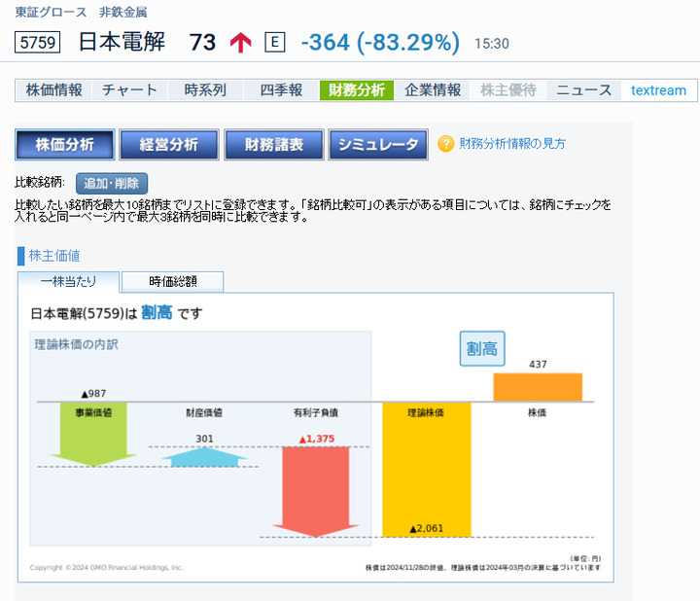The height and width of the screenshot is (601, 700).
Task: Open 財務分析情報の見方 help link
Action: click(512, 144)
